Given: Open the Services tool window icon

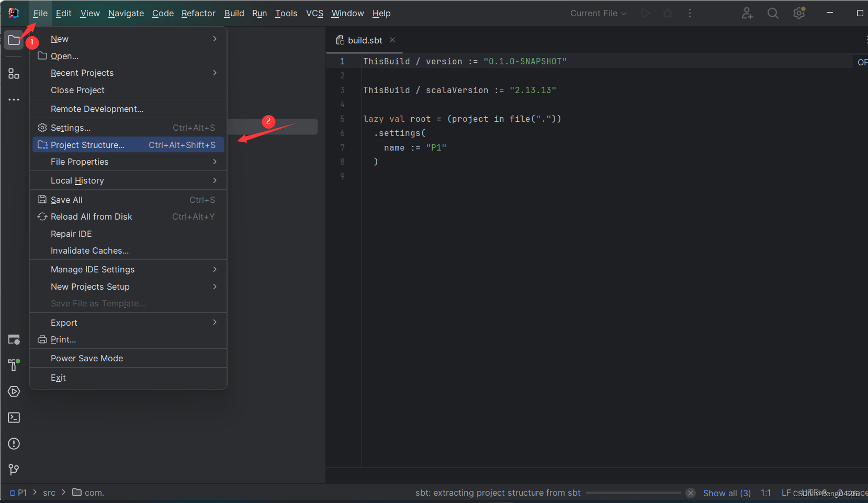Looking at the screenshot, I should [x=14, y=391].
